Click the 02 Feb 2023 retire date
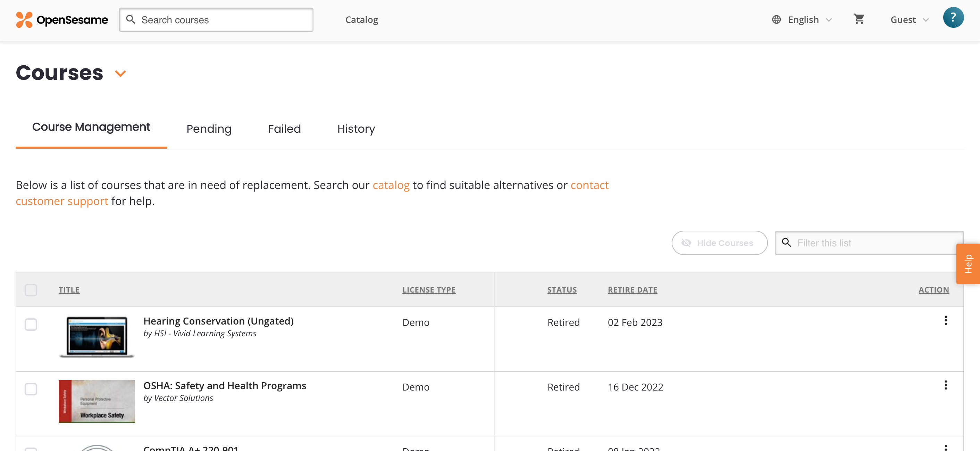Screen dimensions: 980x451 [635, 323]
